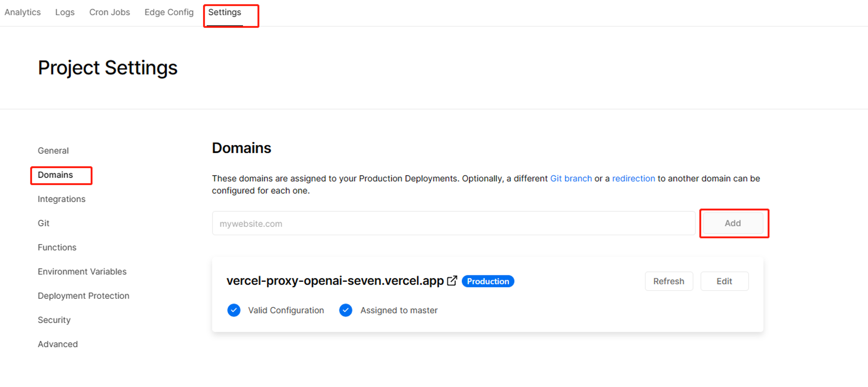The height and width of the screenshot is (387, 868).
Task: Click the Production badge
Action: pyautogui.click(x=488, y=281)
